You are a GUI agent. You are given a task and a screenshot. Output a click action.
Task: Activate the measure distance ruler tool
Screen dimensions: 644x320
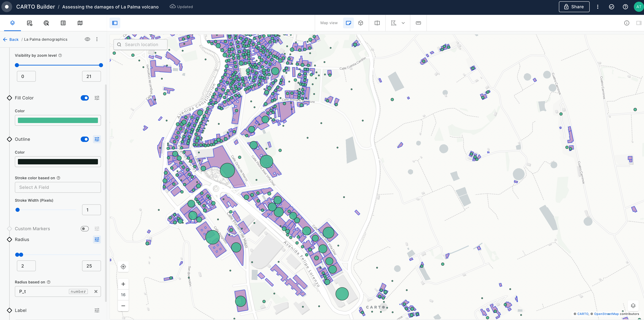418,23
